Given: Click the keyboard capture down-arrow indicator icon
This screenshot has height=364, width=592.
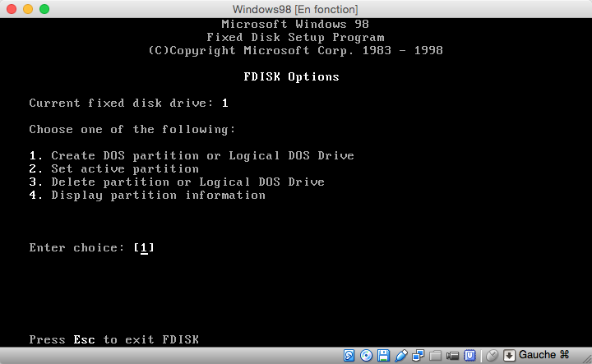Looking at the screenshot, I should coord(509,355).
